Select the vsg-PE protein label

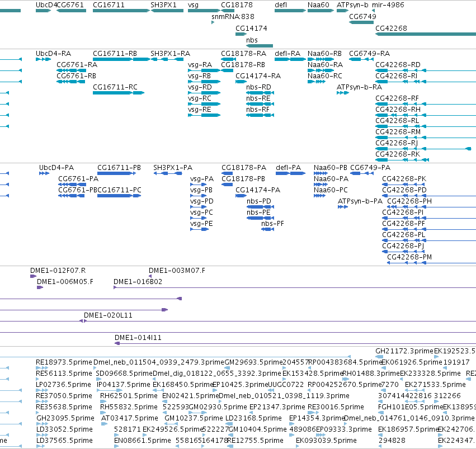[201, 224]
